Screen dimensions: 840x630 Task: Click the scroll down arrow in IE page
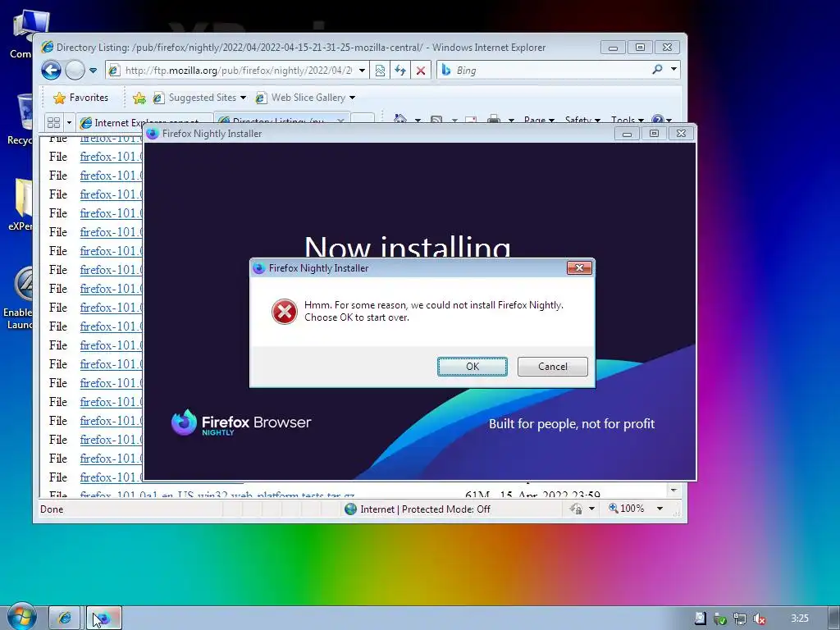[674, 491]
